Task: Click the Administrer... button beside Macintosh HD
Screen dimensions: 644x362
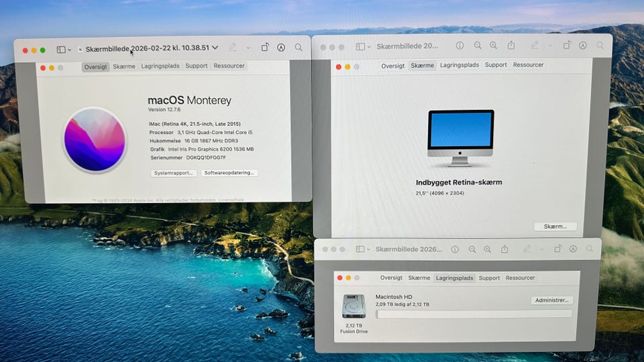Action: [x=551, y=300]
